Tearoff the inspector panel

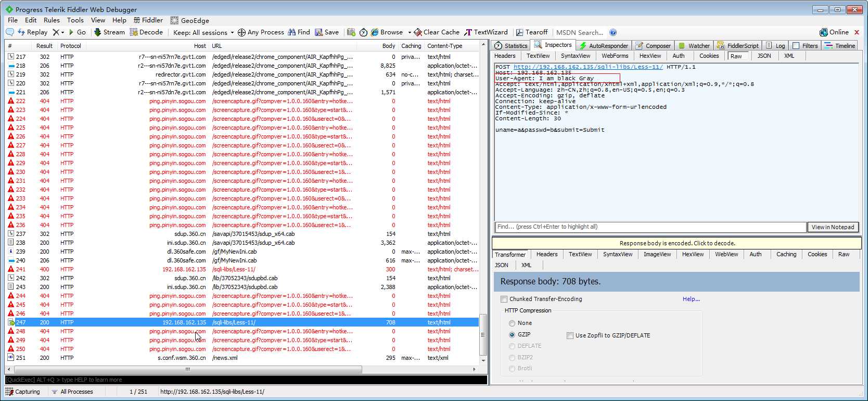pyautogui.click(x=532, y=32)
